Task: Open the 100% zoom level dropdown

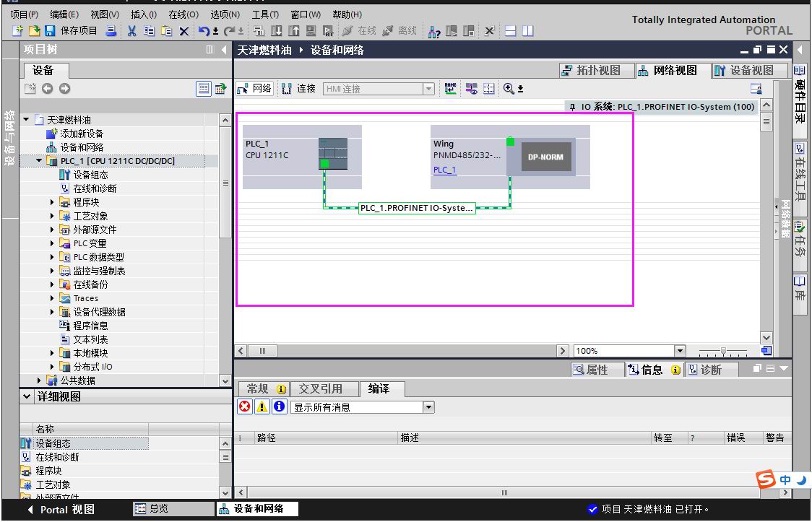Action: 679,351
